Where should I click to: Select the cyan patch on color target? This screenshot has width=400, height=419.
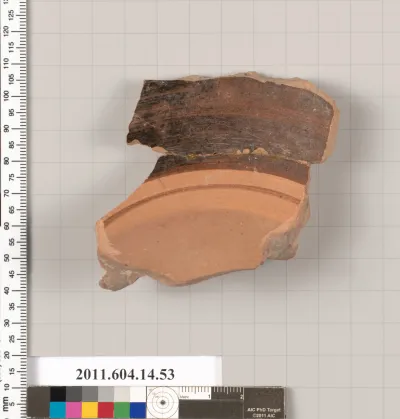click(58, 410)
